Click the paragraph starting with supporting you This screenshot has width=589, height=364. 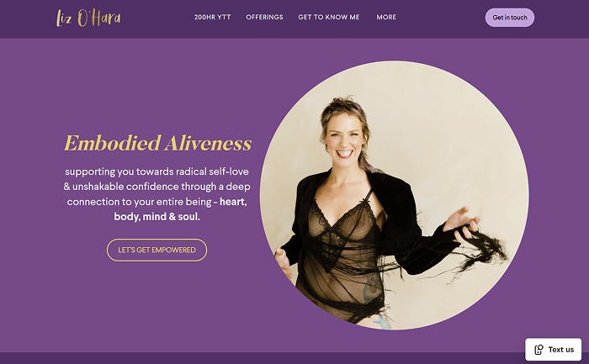(157, 194)
